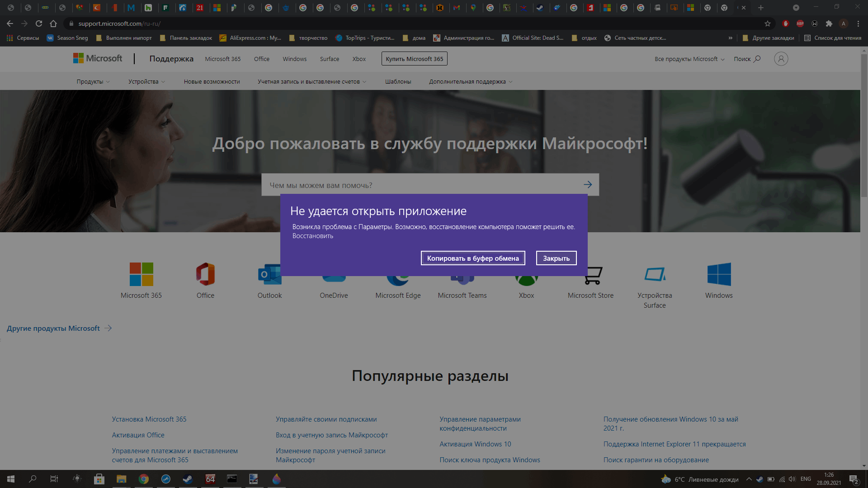Open new browser tab
This screenshot has height=488, width=868.
pyautogui.click(x=760, y=8)
